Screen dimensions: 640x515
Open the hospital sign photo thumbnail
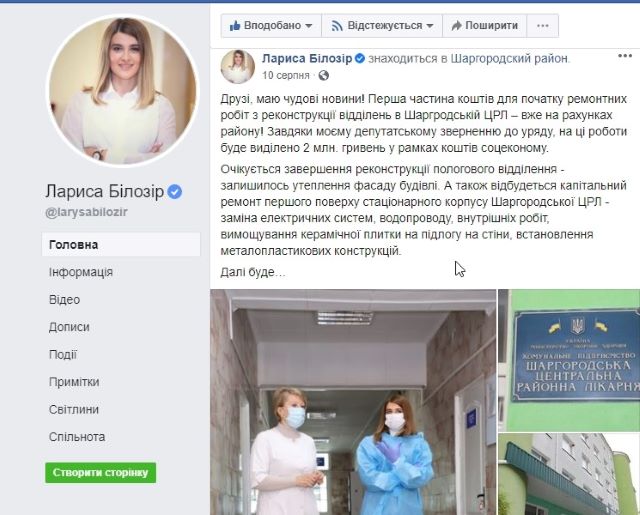coord(569,360)
